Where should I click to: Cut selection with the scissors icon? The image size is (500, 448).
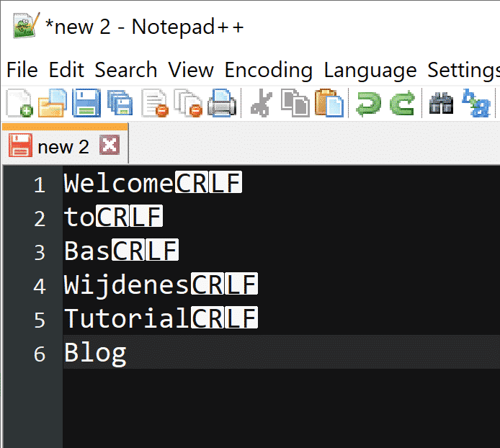click(261, 104)
